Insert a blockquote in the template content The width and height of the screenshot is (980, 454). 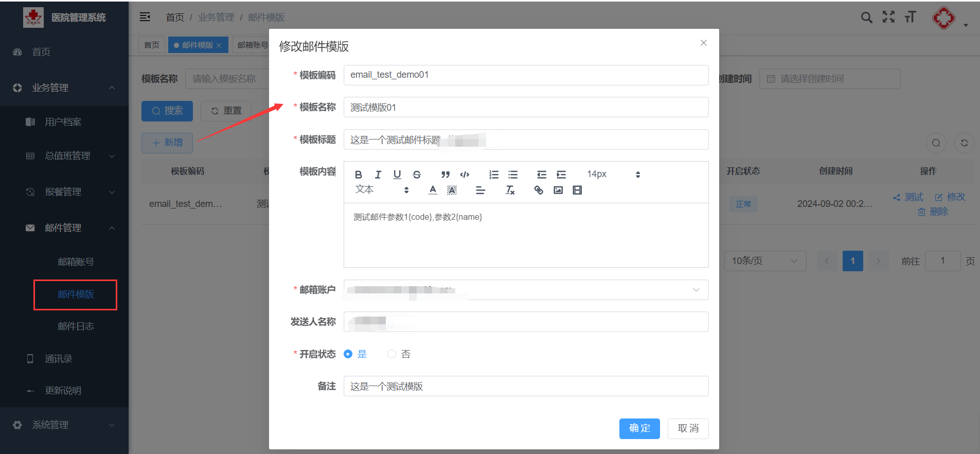point(445,174)
